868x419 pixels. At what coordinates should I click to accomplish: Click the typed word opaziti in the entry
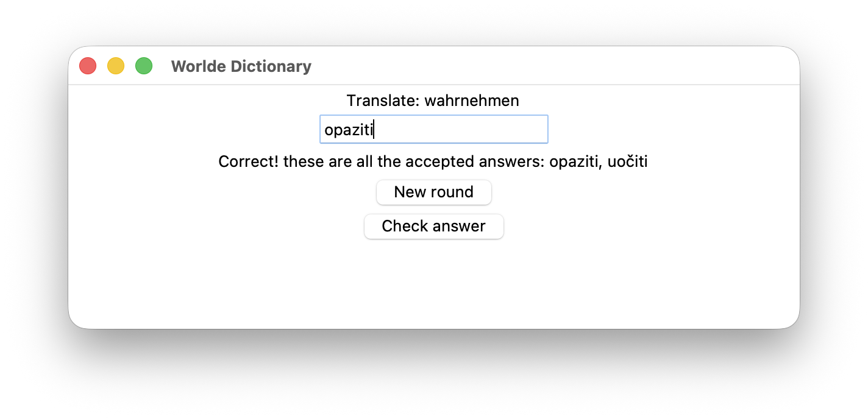point(348,130)
